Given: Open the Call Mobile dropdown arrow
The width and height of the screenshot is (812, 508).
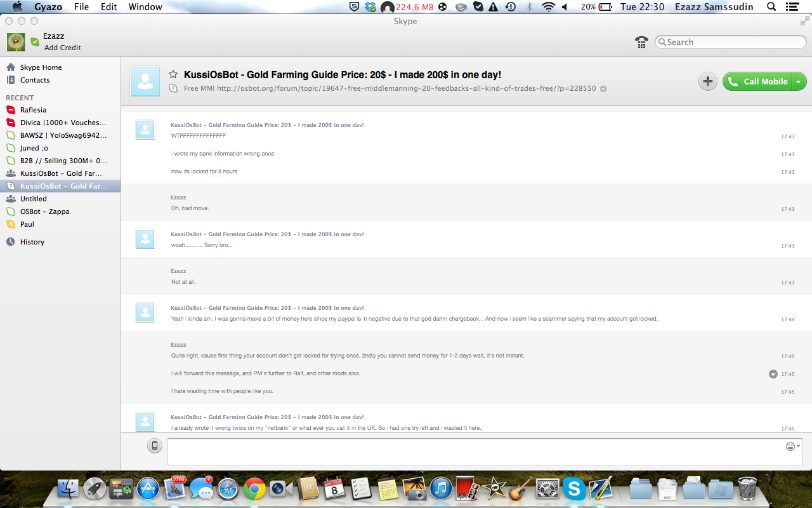Looking at the screenshot, I should coord(799,81).
